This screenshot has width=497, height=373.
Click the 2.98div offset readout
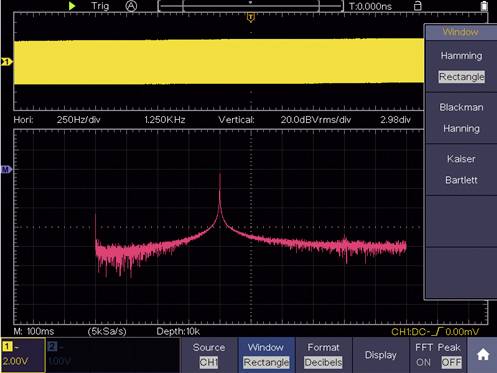[395, 120]
